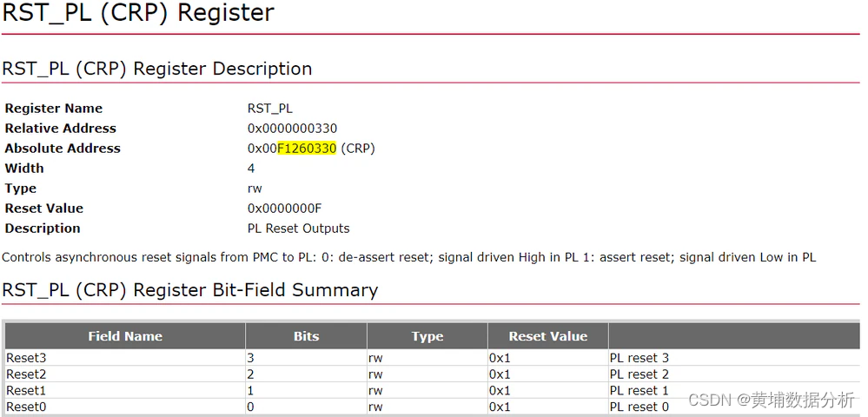Click the 'Relative Address' label

coord(60,129)
